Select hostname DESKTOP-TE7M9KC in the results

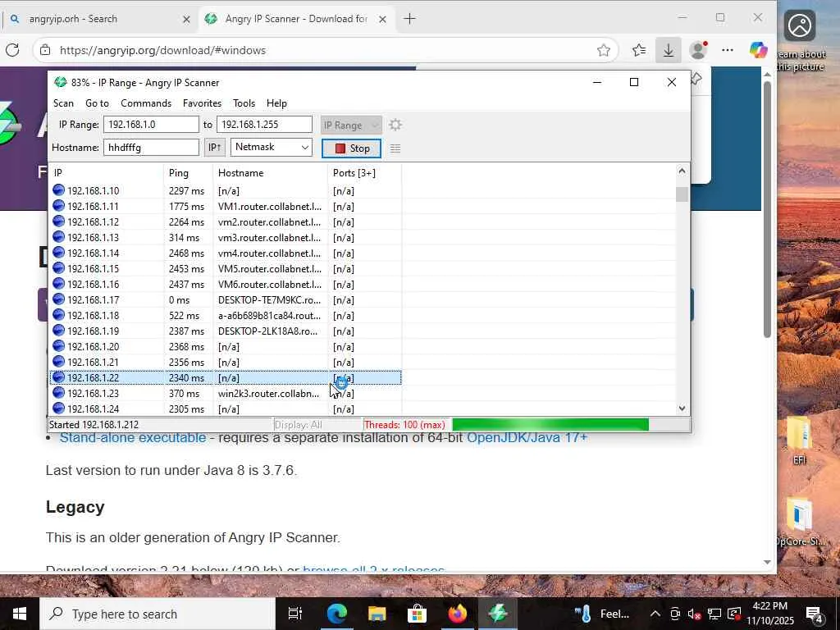(x=269, y=300)
